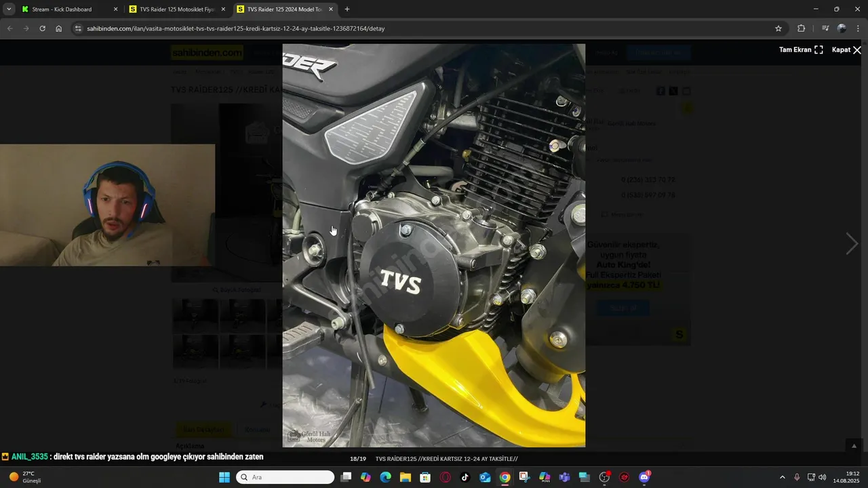Image resolution: width=868 pixels, height=488 pixels.
Task: Open Microsoft Edge from the taskbar
Action: click(385, 477)
